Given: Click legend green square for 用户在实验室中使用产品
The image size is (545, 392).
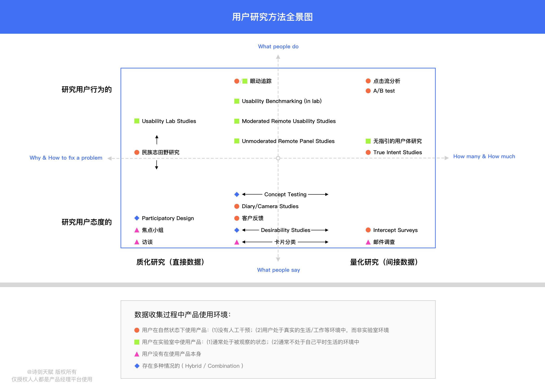Looking at the screenshot, I should click(x=137, y=342).
